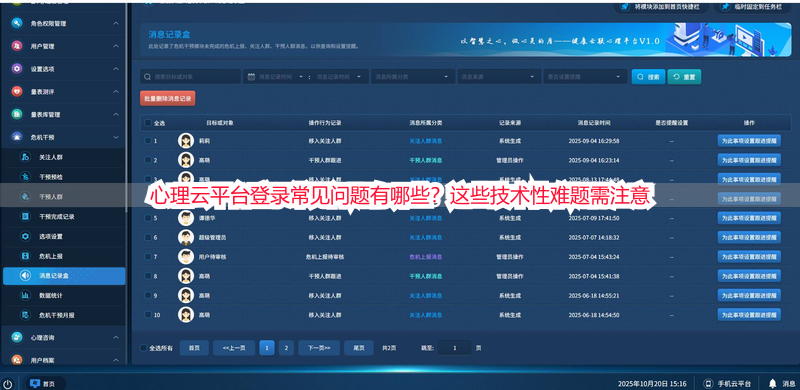This screenshot has width=800, height=390.
Task: Tick the 全选 header checkbox
Action: [x=148, y=123]
